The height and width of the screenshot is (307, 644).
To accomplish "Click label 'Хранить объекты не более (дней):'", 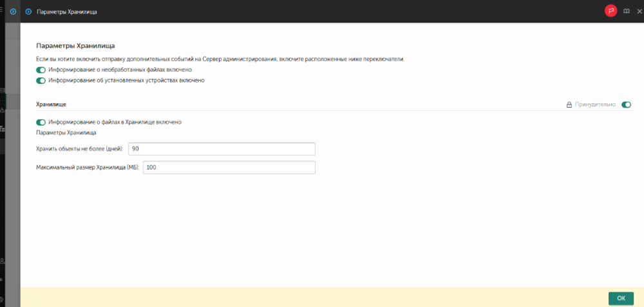I will click(x=80, y=149).
